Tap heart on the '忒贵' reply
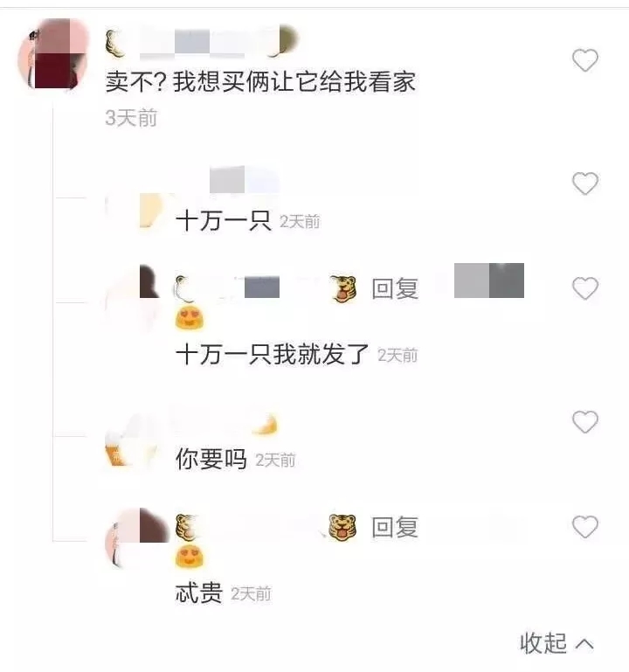 click(x=585, y=527)
